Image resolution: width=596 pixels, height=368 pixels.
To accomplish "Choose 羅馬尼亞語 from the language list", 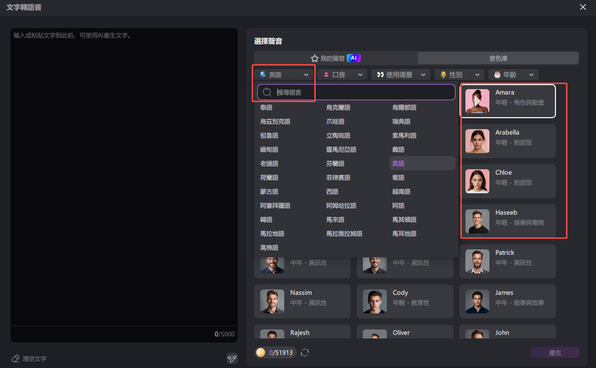I will click(x=341, y=149).
